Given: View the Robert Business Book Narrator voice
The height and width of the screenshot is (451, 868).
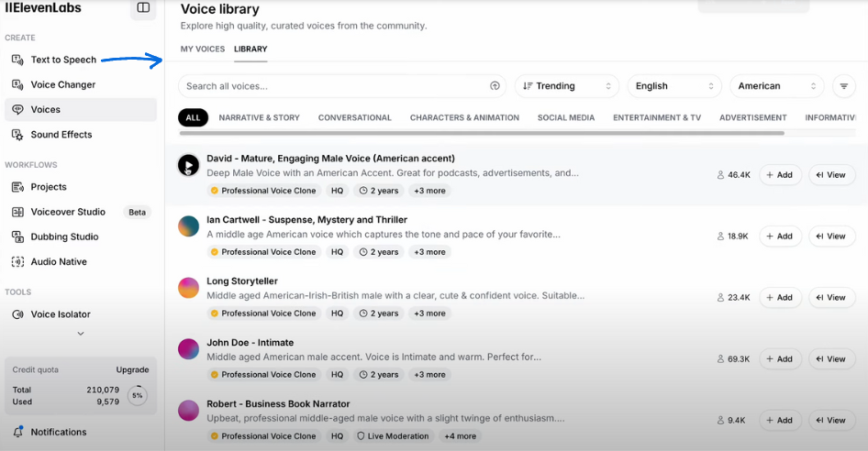Looking at the screenshot, I should 831,421.
